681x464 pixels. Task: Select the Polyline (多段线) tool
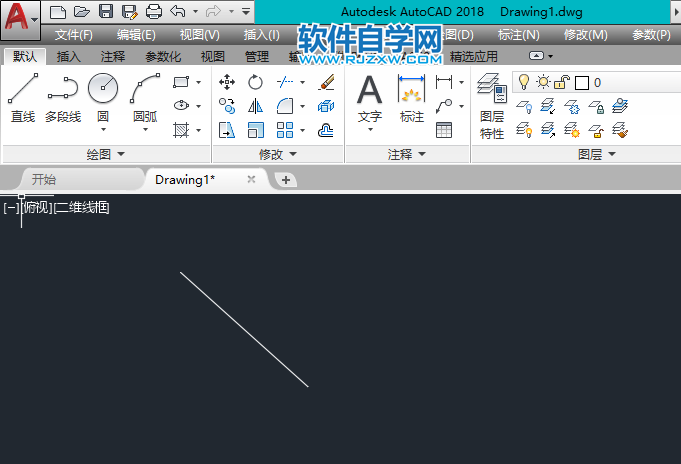pyautogui.click(x=63, y=98)
